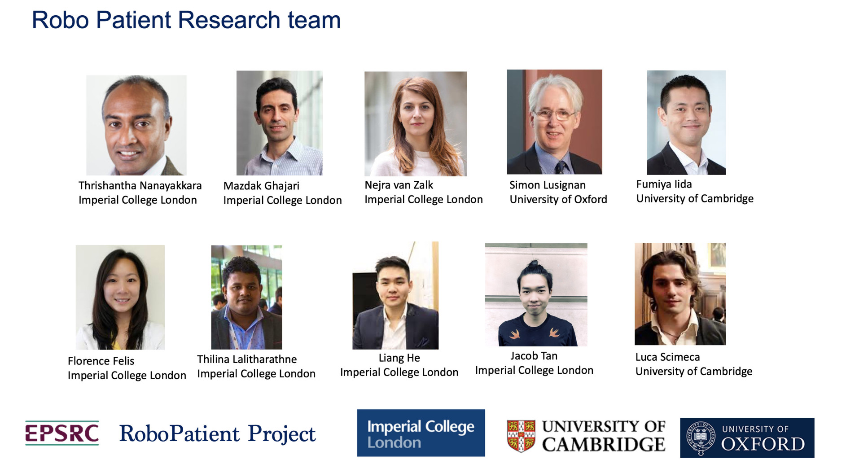Select the photo above the Mazdak Ghajari caption
Image resolution: width=868 pixels, height=464 pixels.
pyautogui.click(x=279, y=123)
